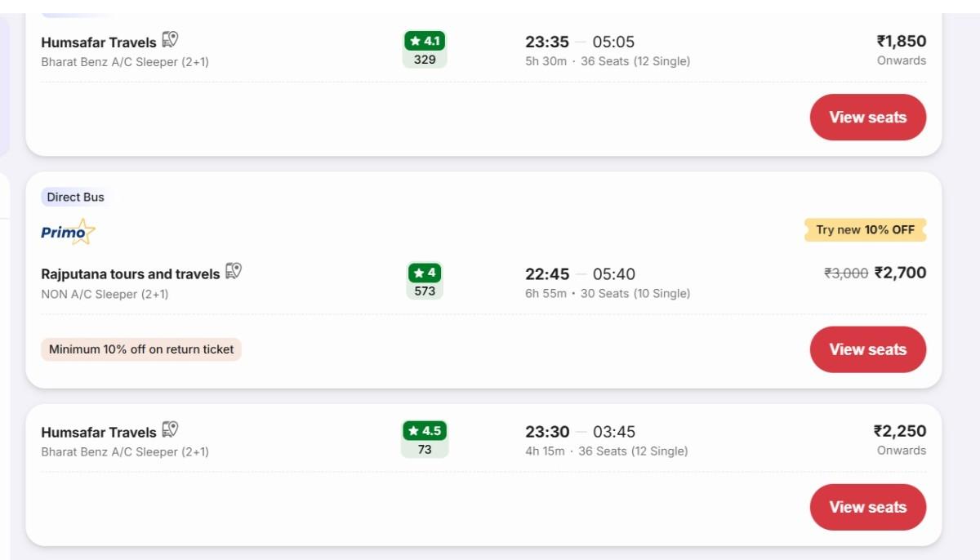This screenshot has height=560, width=980.
Task: View seats for the ₹1,850 Humsafar bus
Action: tap(867, 118)
